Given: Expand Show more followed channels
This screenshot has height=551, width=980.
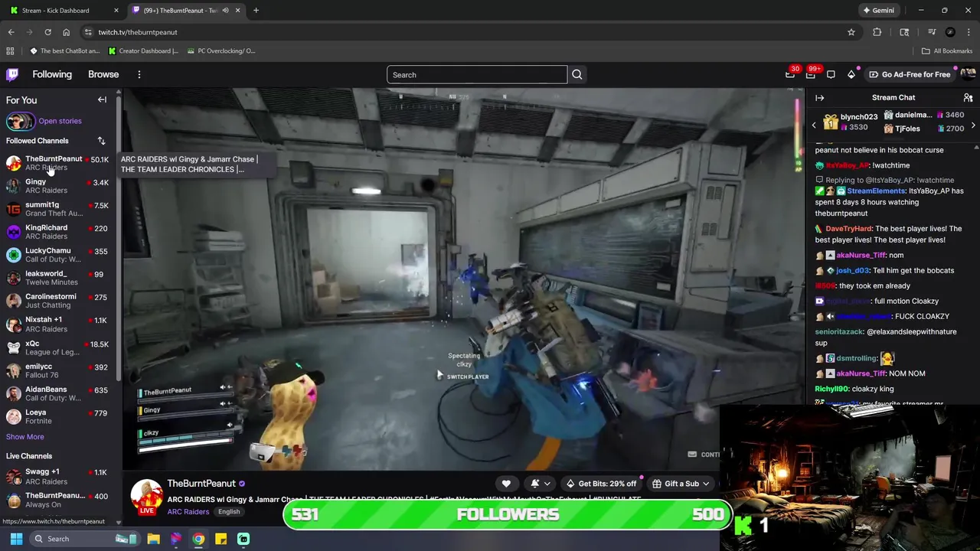Looking at the screenshot, I should 25,437.
